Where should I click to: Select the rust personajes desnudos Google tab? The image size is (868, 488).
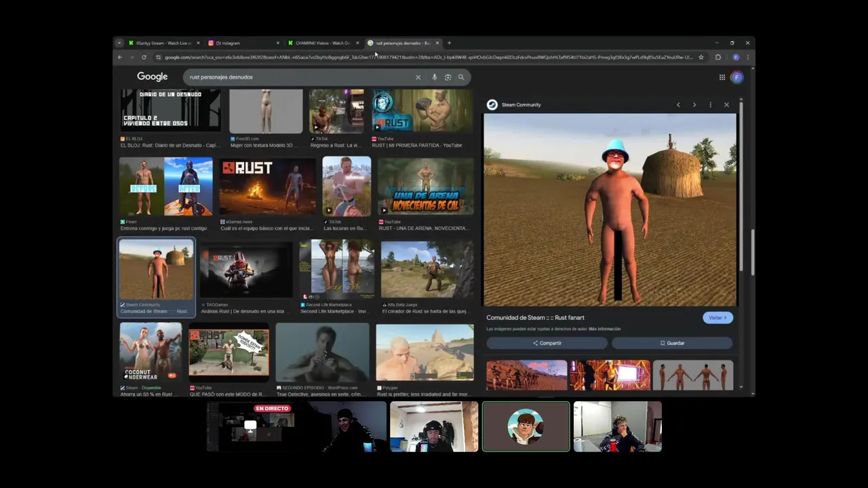[403, 43]
